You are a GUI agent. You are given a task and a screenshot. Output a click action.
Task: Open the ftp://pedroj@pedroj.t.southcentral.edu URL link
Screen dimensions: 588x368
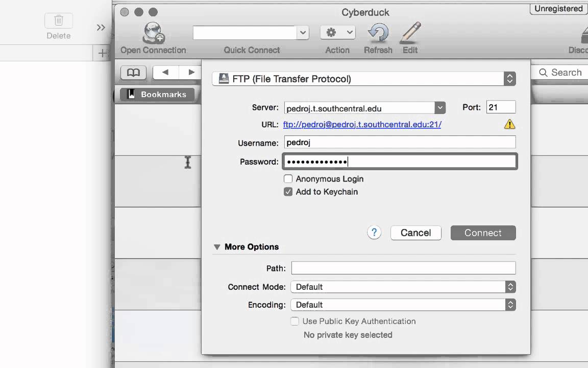[362, 125]
